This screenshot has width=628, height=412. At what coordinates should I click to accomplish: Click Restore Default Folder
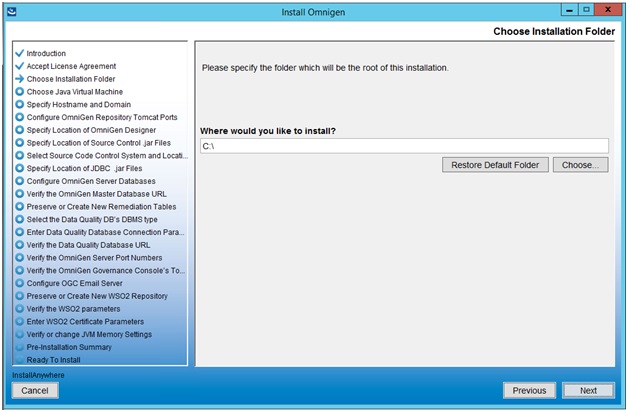[495, 165]
